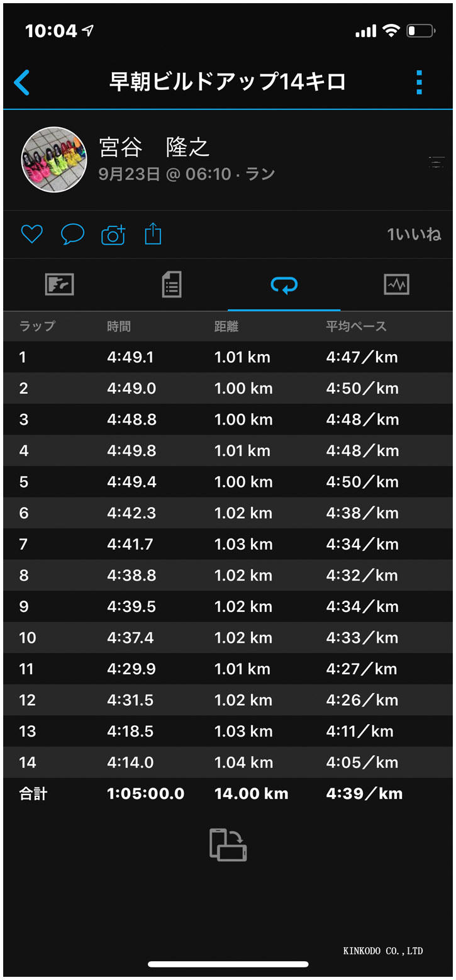Switch to the stats details tab
The width and height of the screenshot is (456, 980).
[x=172, y=285]
